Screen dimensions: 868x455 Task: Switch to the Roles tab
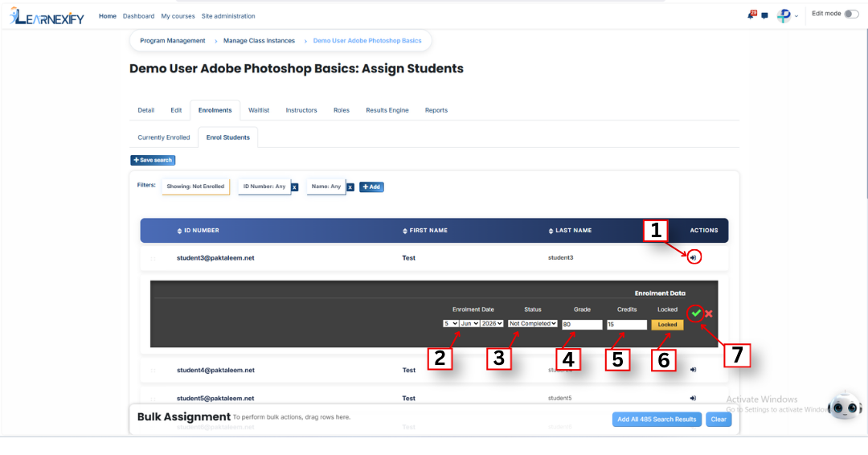click(341, 110)
